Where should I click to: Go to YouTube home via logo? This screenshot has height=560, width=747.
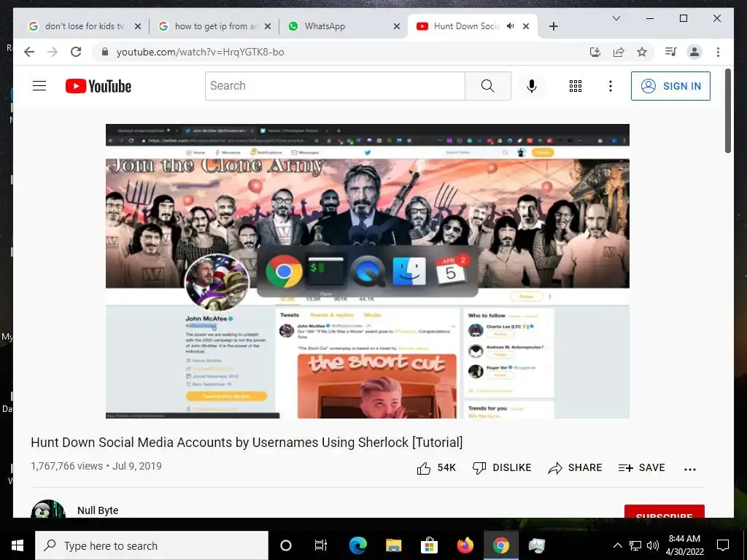[x=98, y=86]
